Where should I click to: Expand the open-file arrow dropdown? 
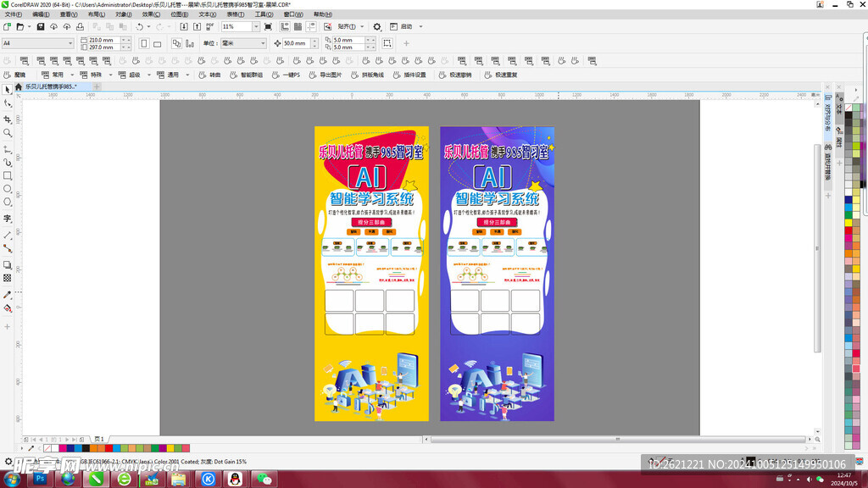click(x=29, y=26)
